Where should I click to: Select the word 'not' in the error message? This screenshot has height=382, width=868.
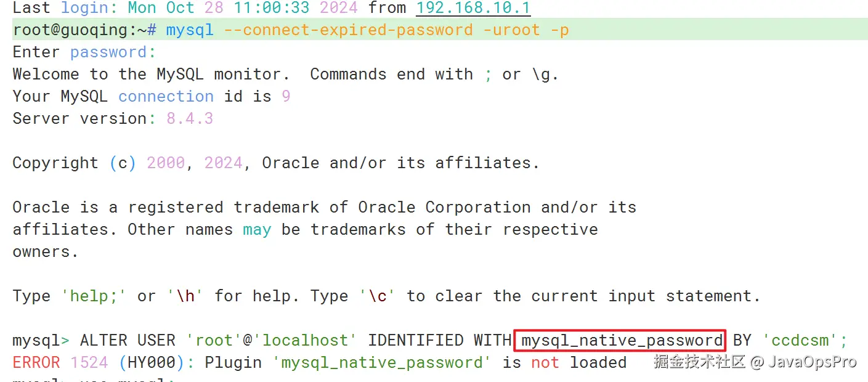[x=545, y=362]
